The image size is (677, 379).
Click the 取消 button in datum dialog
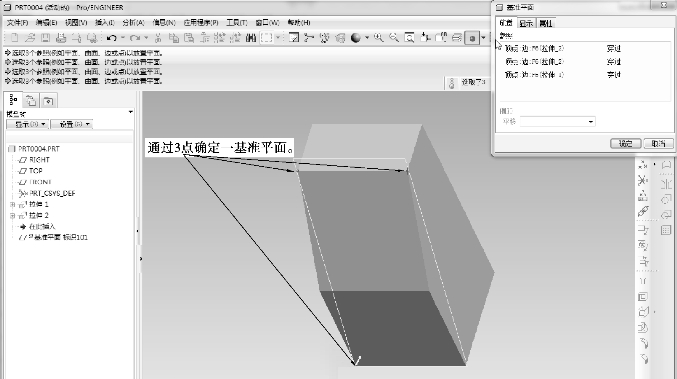(658, 143)
